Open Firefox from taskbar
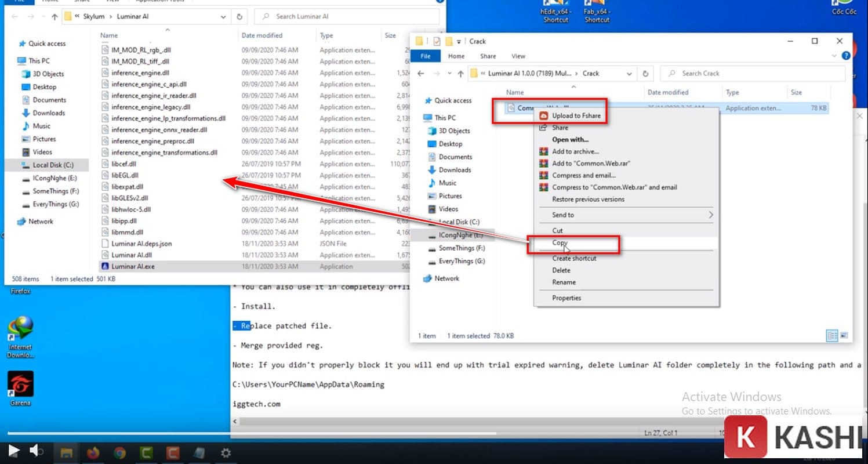The width and height of the screenshot is (868, 464). pos(93,453)
